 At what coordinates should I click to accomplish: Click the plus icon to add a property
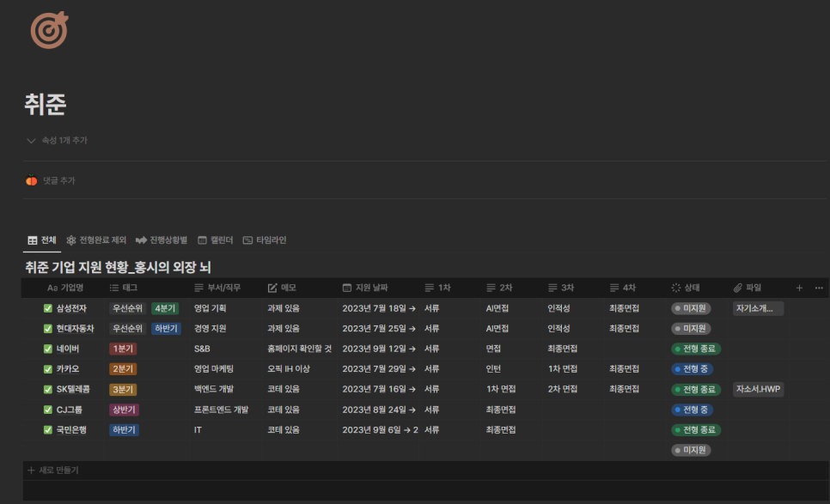tap(799, 288)
